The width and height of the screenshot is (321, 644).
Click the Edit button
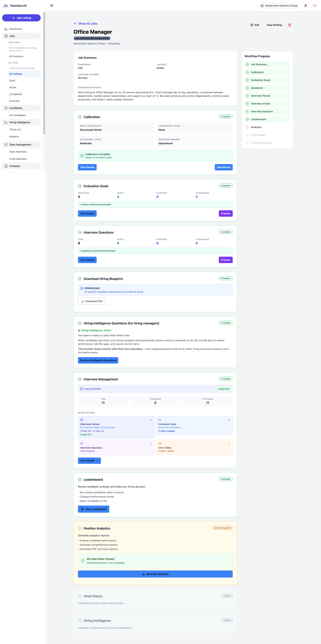255,25
